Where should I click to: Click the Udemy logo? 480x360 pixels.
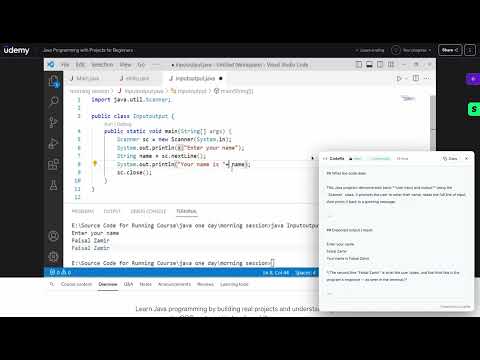click(16, 50)
